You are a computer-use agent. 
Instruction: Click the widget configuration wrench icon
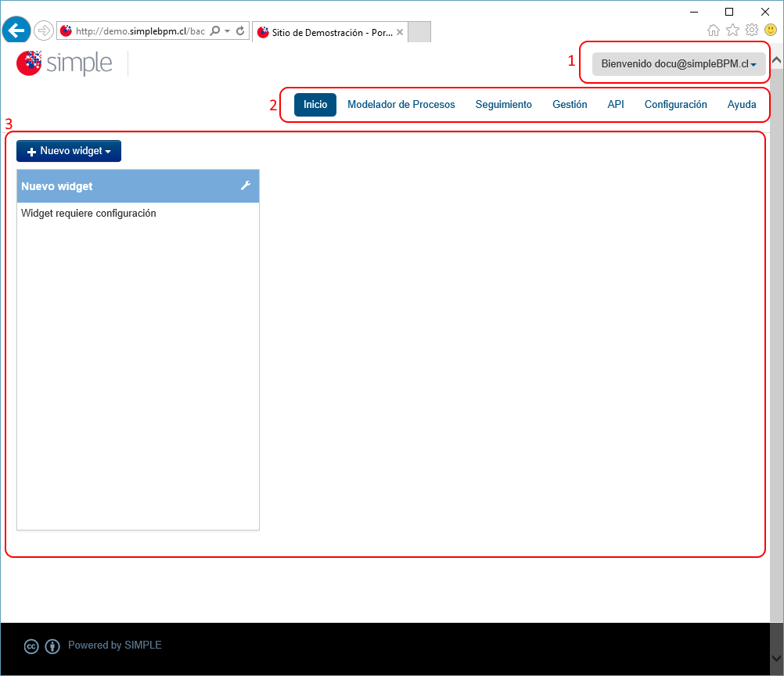click(246, 185)
